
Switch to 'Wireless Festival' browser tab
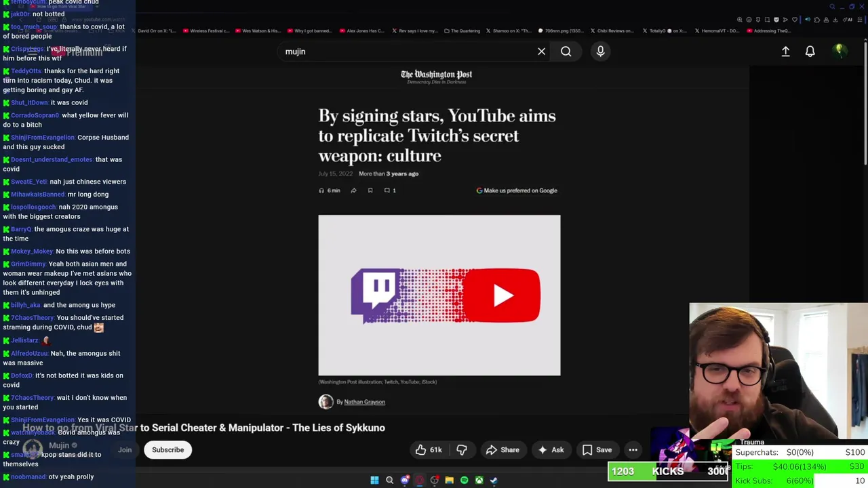[x=205, y=30]
